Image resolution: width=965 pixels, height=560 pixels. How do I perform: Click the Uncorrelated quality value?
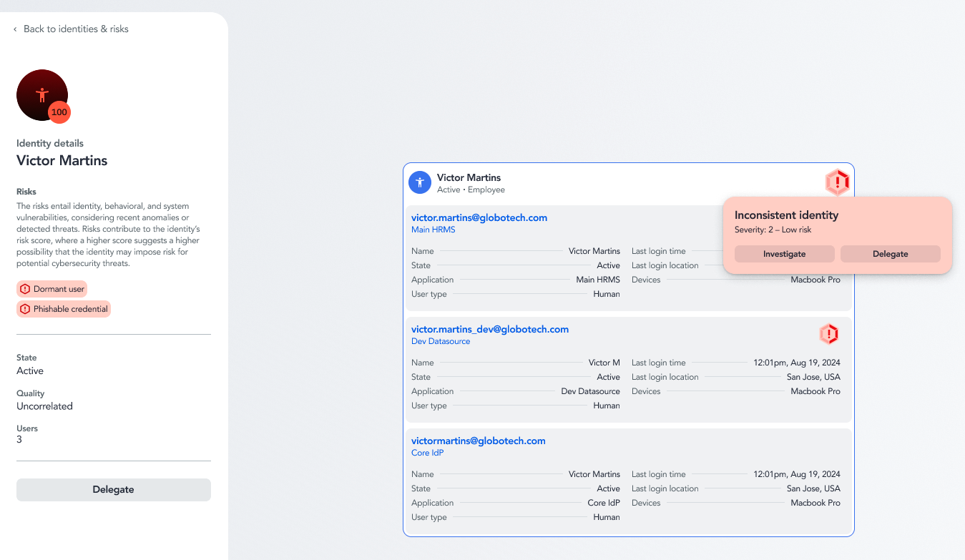(x=45, y=406)
